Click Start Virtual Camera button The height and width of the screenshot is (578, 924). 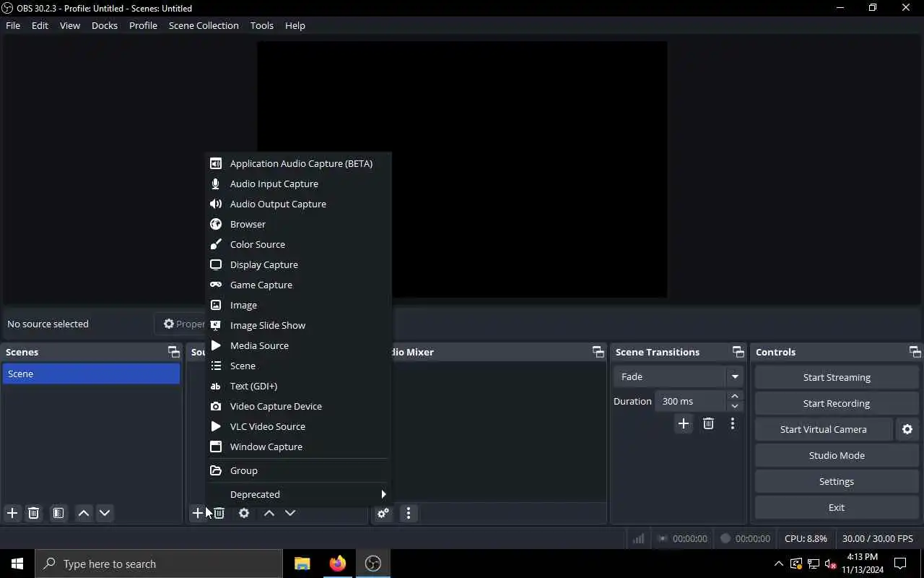click(x=824, y=429)
